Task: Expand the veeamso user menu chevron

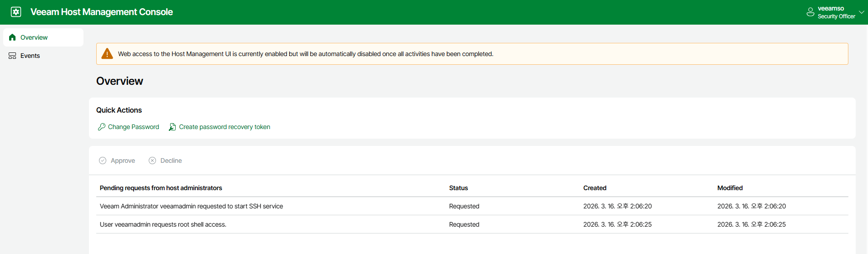Action: tap(861, 12)
